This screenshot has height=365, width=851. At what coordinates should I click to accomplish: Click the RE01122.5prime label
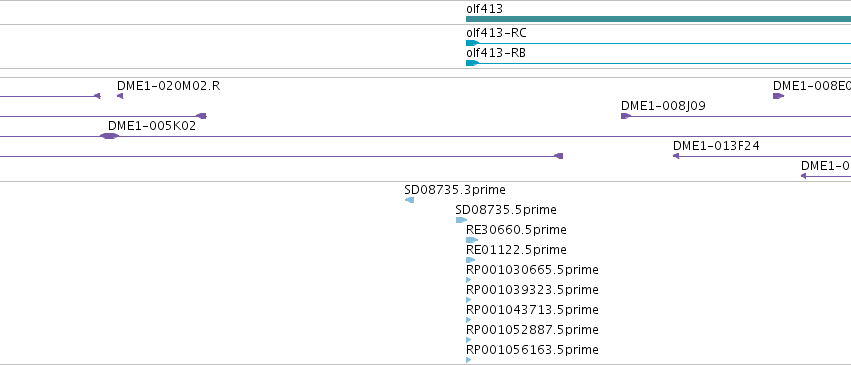tap(516, 250)
